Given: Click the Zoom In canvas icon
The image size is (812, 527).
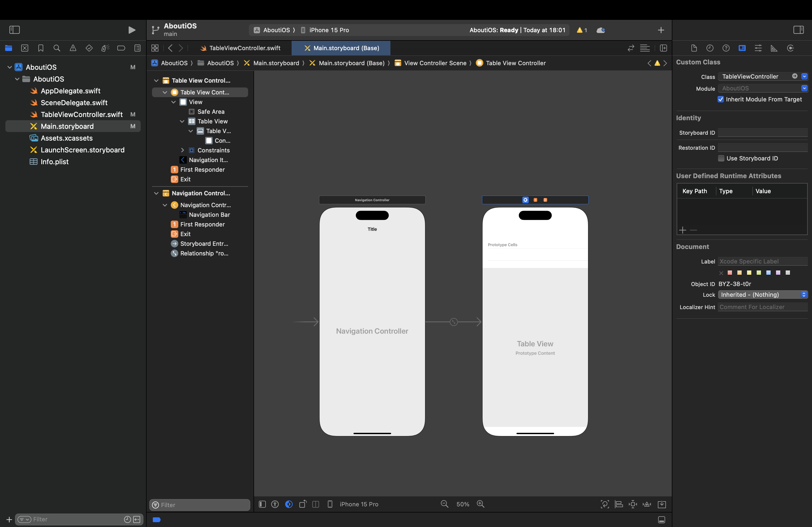Looking at the screenshot, I should point(480,504).
